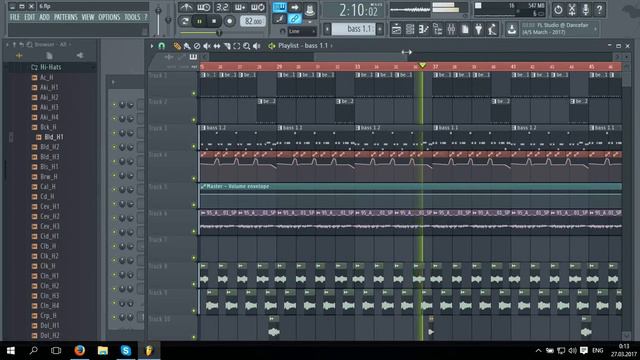This screenshot has width=640, height=360.
Task: Open the playlist options menu arrow
Action: (x=152, y=46)
